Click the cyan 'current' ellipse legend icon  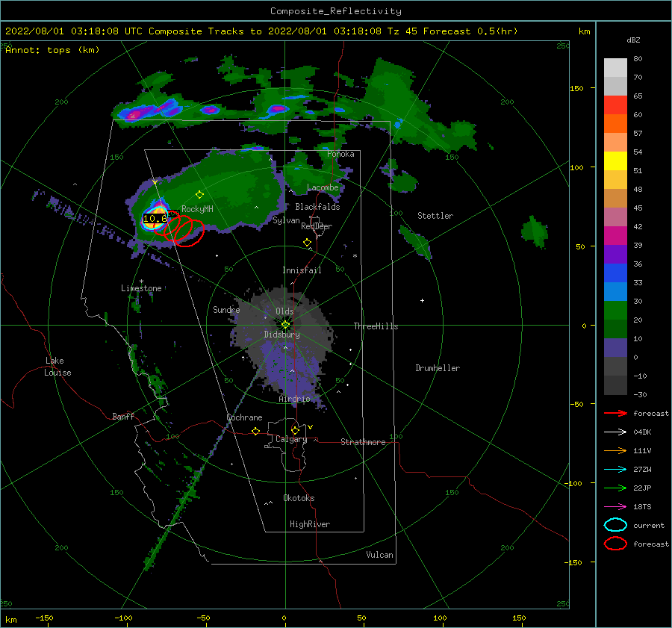click(615, 525)
